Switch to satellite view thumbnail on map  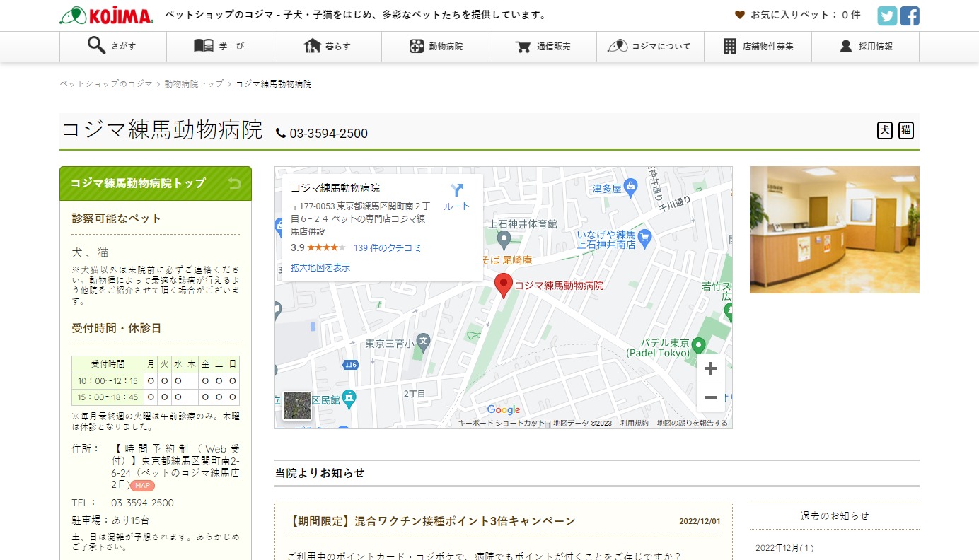tap(297, 406)
